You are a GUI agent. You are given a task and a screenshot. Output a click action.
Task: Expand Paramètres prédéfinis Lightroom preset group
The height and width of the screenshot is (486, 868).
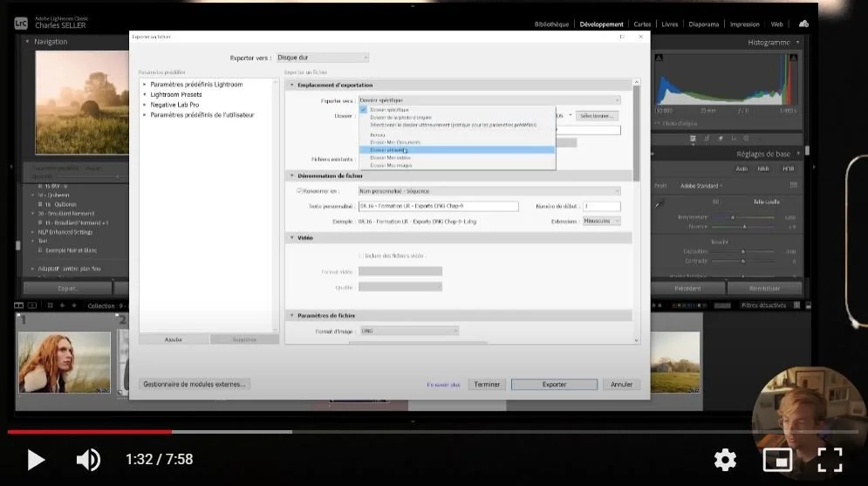[145, 85]
